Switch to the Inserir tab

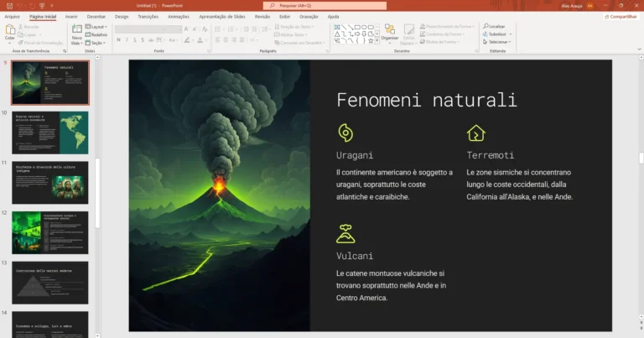coord(71,17)
